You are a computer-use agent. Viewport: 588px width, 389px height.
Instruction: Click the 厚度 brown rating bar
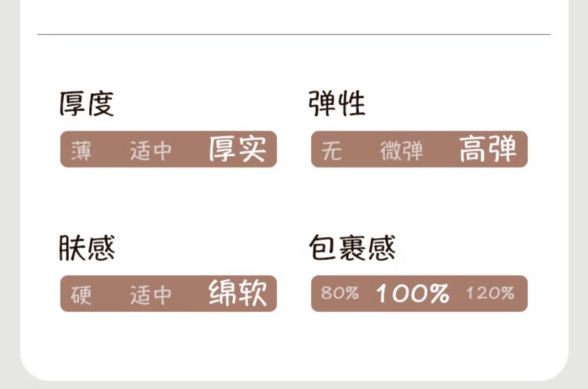[169, 149]
